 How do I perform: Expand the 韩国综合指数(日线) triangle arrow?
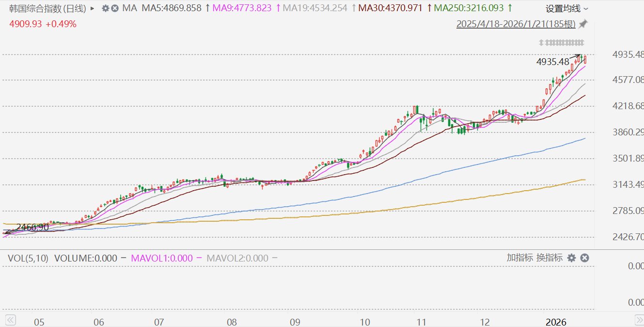click(92, 8)
